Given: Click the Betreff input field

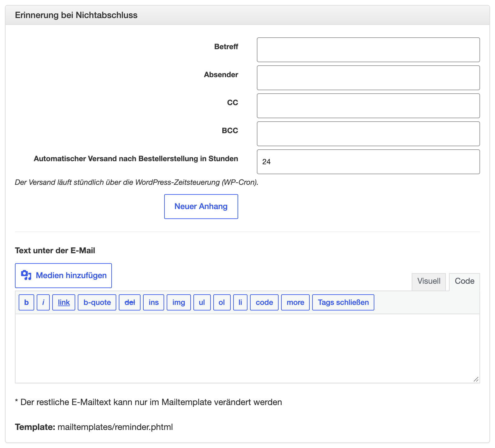Looking at the screenshot, I should (x=368, y=50).
